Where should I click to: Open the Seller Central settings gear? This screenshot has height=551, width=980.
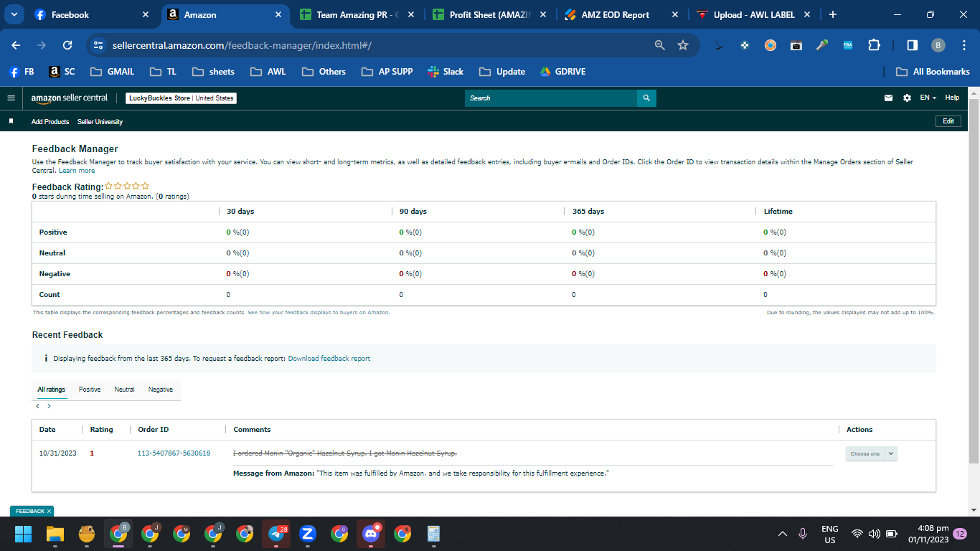(907, 98)
